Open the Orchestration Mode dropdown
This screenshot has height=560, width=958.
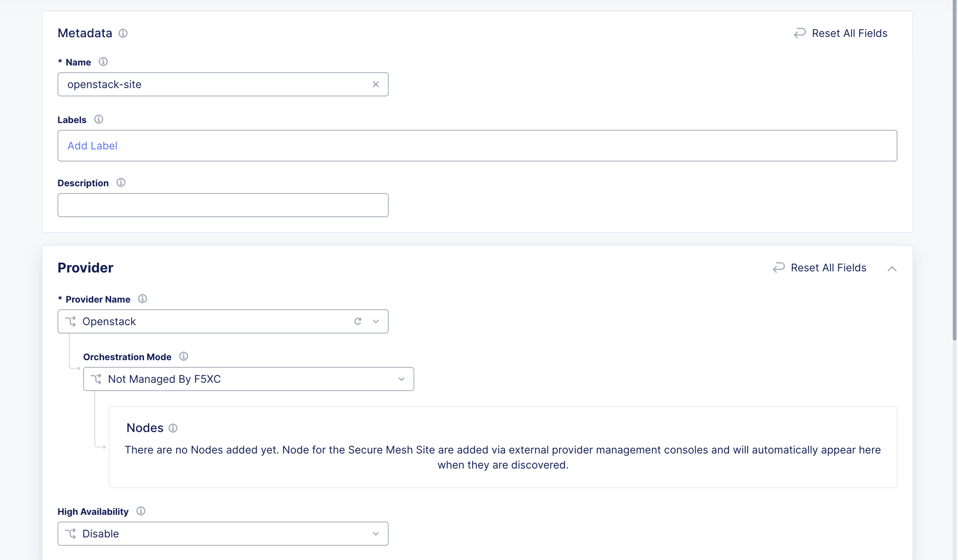(x=401, y=379)
